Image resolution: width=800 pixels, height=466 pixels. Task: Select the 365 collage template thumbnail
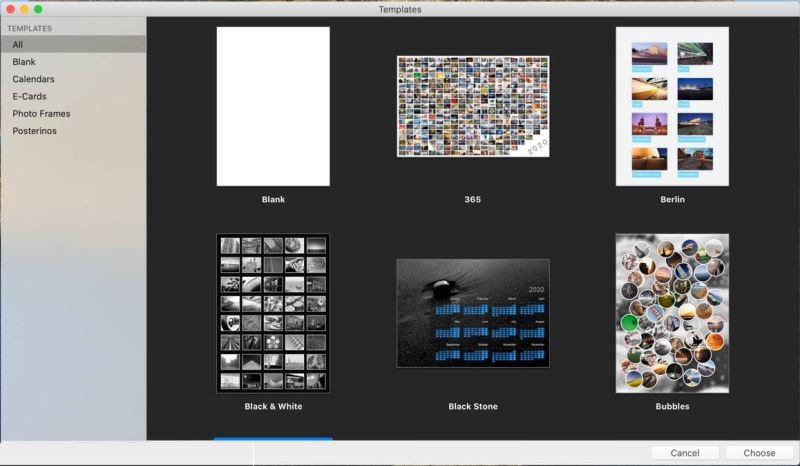pyautogui.click(x=473, y=106)
